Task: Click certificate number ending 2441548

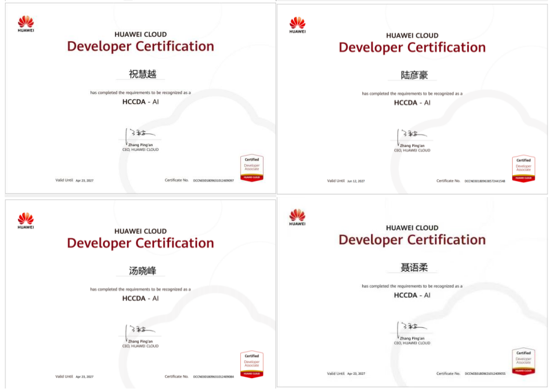Action: [485, 181]
